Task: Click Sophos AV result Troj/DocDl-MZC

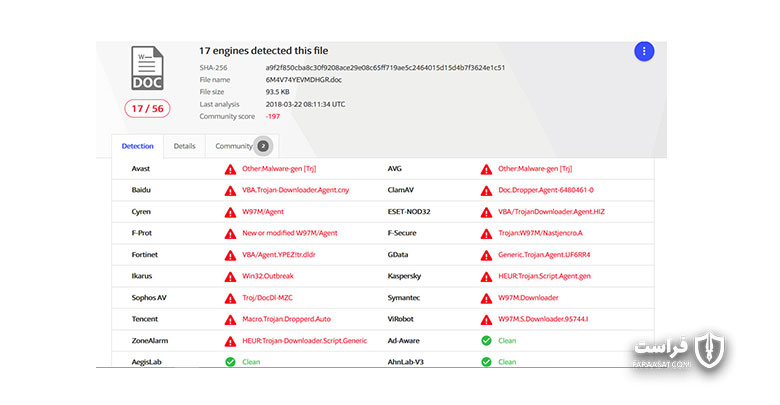Action: 267,298
